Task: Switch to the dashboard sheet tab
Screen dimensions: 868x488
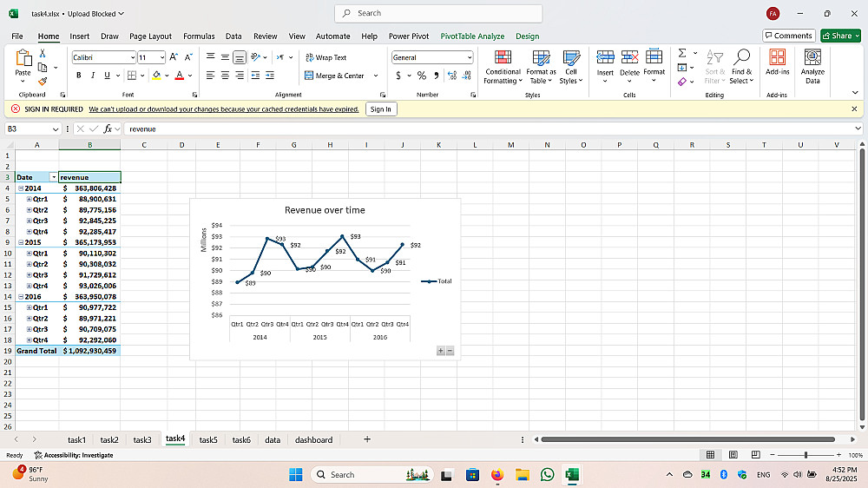Action: [313, 440]
